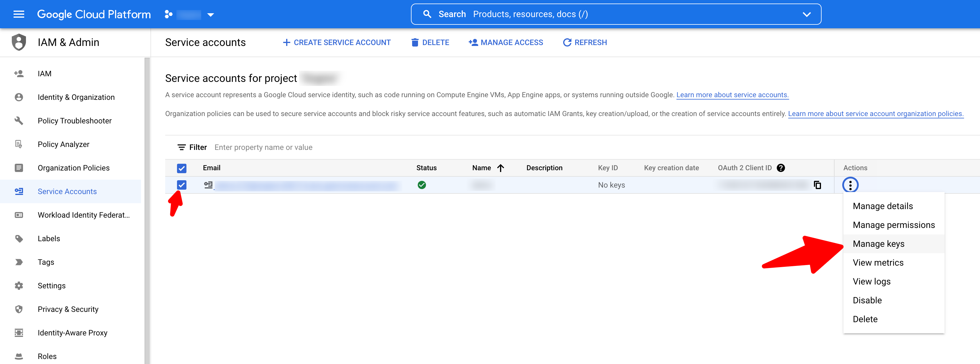
Task: Click the copy OAuth client ID icon
Action: (817, 185)
